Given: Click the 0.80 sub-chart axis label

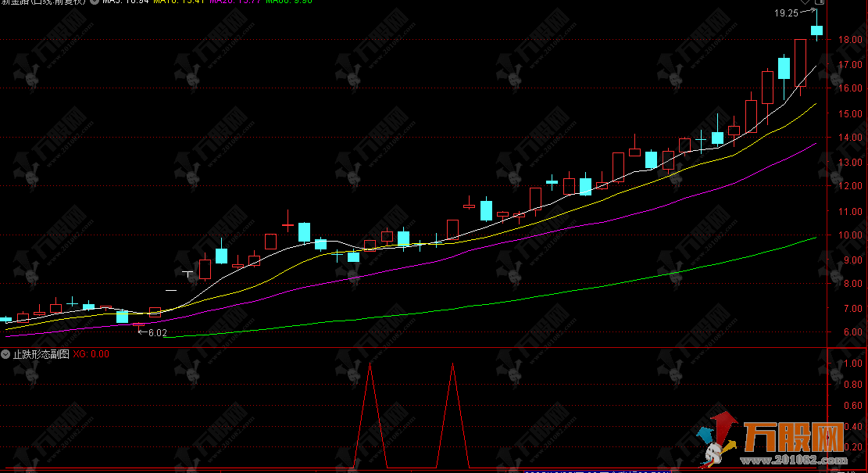Looking at the screenshot, I should pyautogui.click(x=852, y=385).
